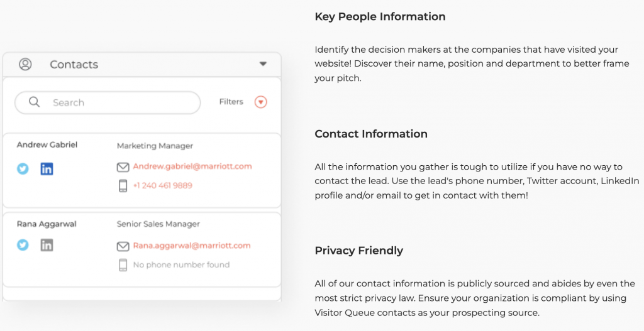
Task: Click the Filters label
Action: coord(231,102)
